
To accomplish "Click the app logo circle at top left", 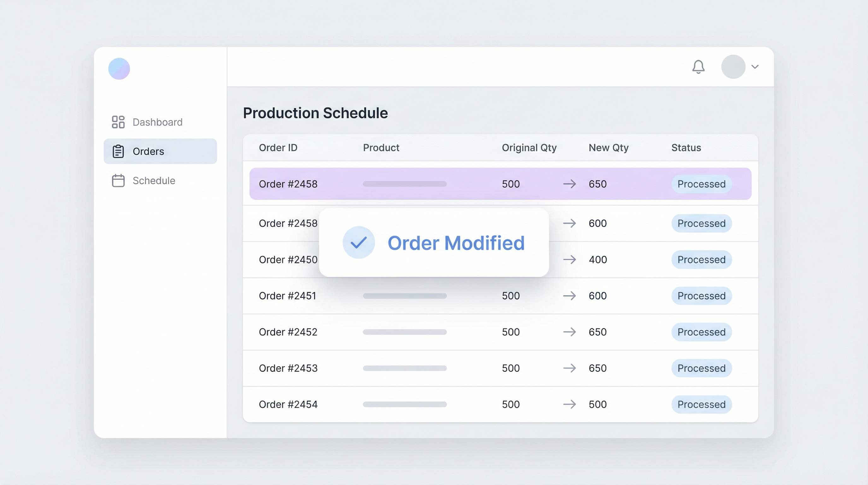I will coord(119,69).
